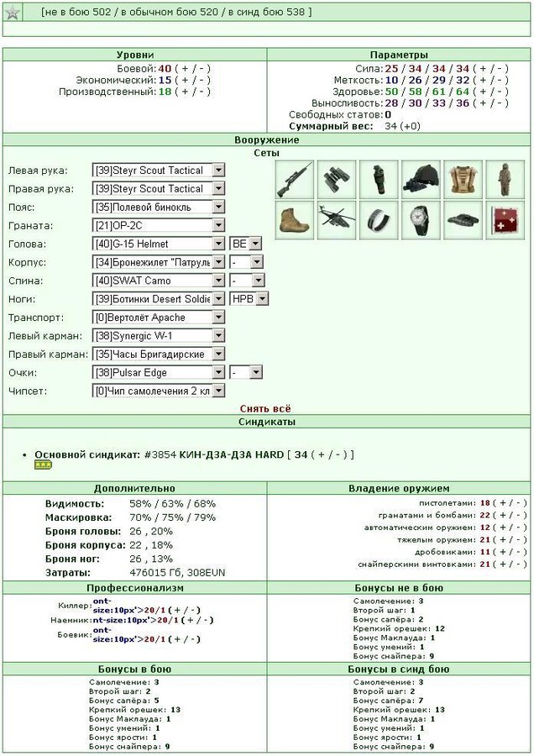Increase Сила stat with plus
This screenshot has width=534, height=756.
point(483,69)
